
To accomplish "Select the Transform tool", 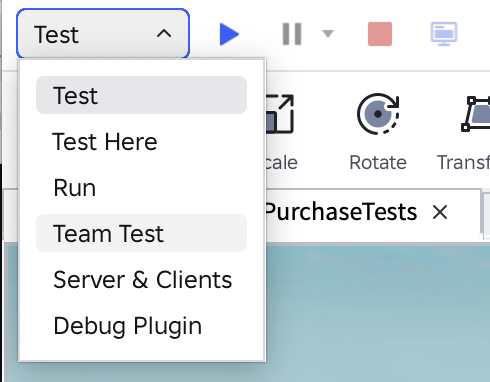I will pyautogui.click(x=464, y=132).
